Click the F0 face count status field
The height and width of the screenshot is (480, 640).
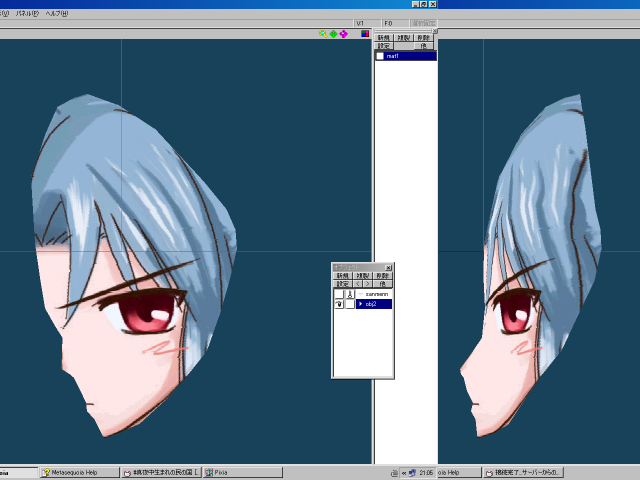coord(395,23)
